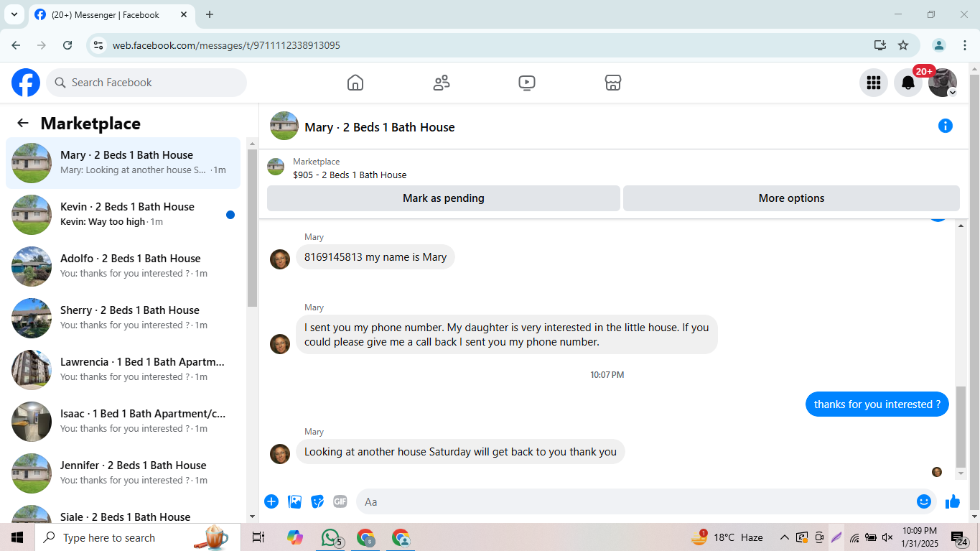Reload the page in the browser

click(x=67, y=45)
